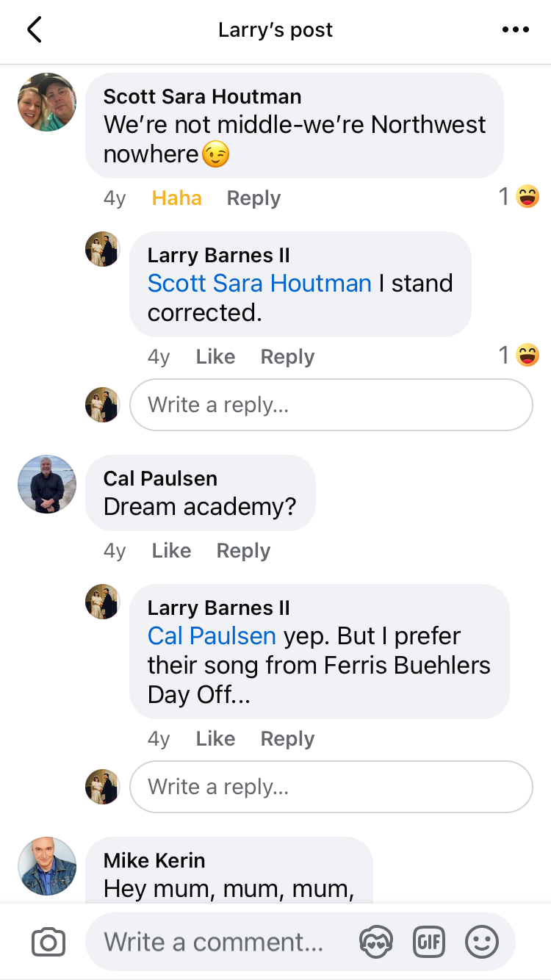551x980 pixels.
Task: Open the tagged Cal Paulsen mention link
Action: pos(212,636)
